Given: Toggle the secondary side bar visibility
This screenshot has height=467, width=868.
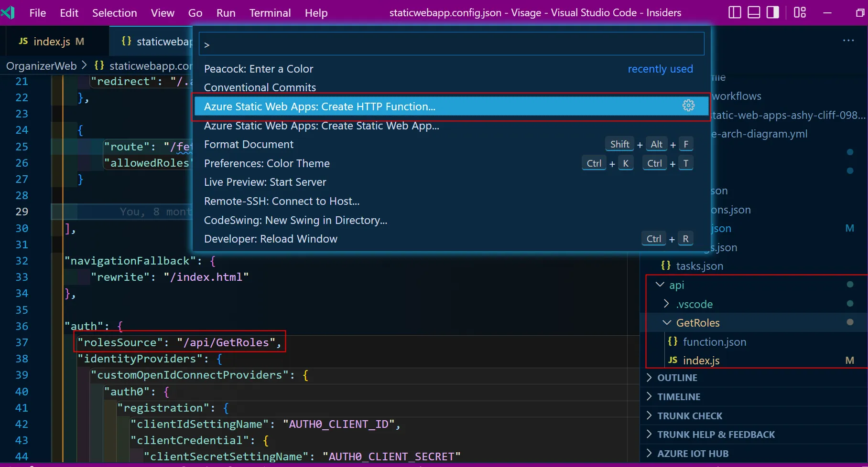Looking at the screenshot, I should point(772,12).
